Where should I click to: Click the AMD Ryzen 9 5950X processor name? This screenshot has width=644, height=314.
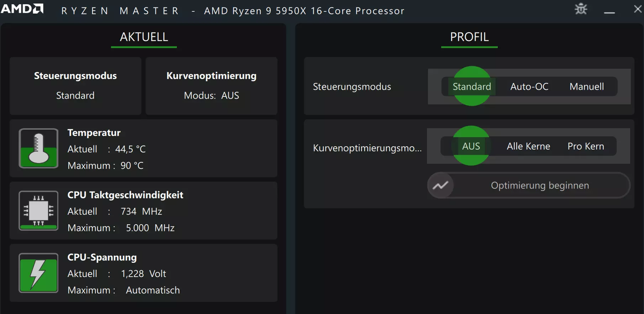(x=304, y=11)
